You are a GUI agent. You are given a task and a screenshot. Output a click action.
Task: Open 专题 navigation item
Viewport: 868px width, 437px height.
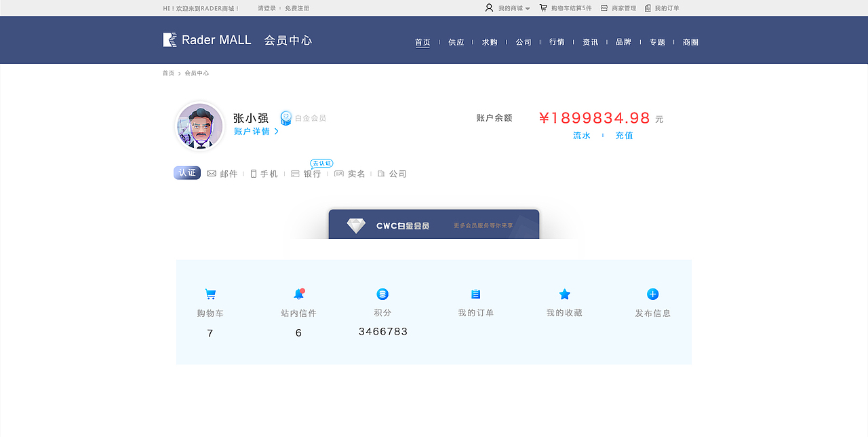point(657,42)
